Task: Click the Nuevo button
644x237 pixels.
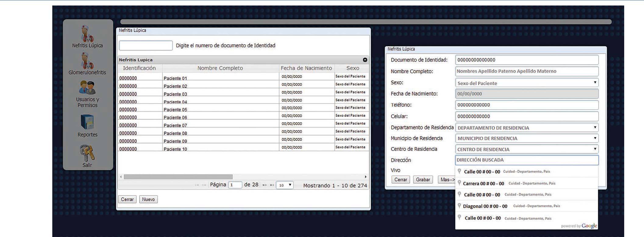Action: click(148, 199)
